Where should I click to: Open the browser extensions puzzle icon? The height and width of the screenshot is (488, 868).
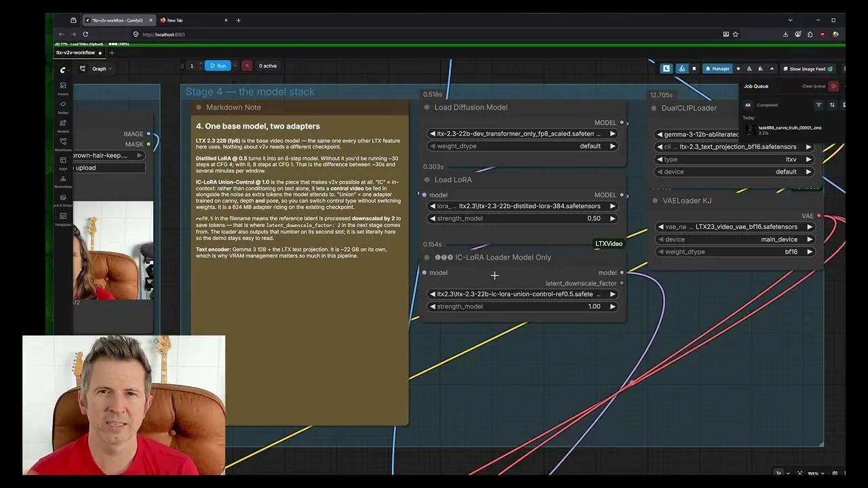click(x=810, y=34)
